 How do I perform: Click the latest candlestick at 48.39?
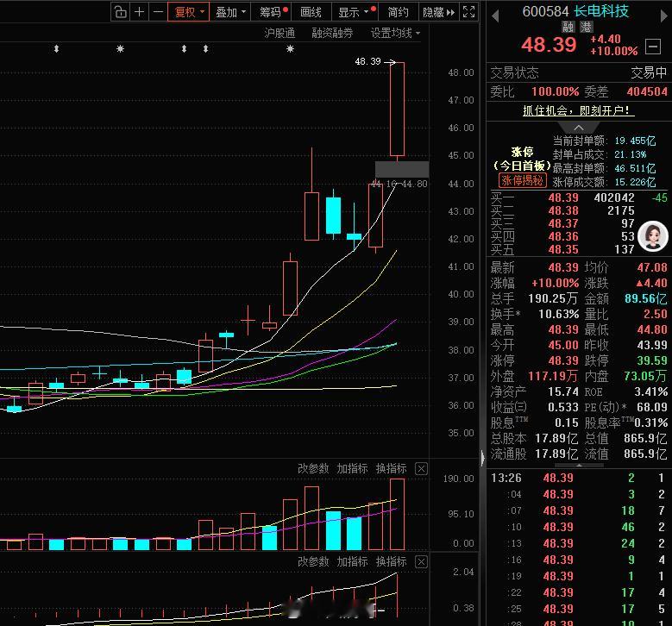point(398,110)
